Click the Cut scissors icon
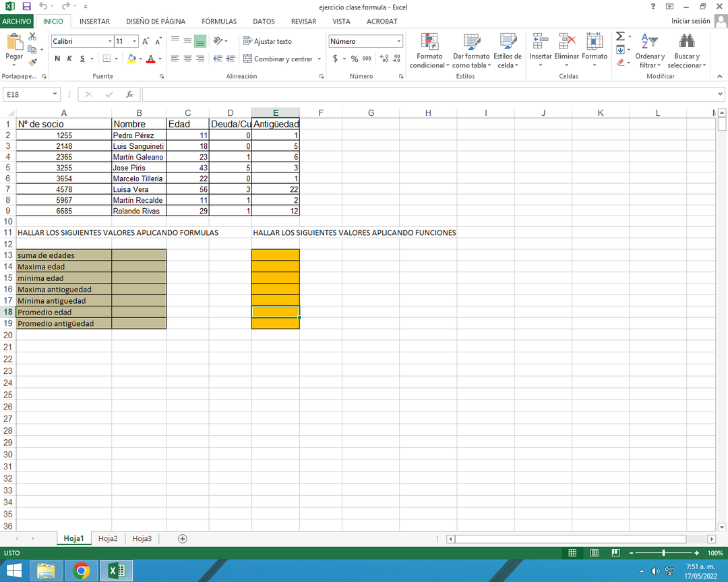 pyautogui.click(x=32, y=37)
